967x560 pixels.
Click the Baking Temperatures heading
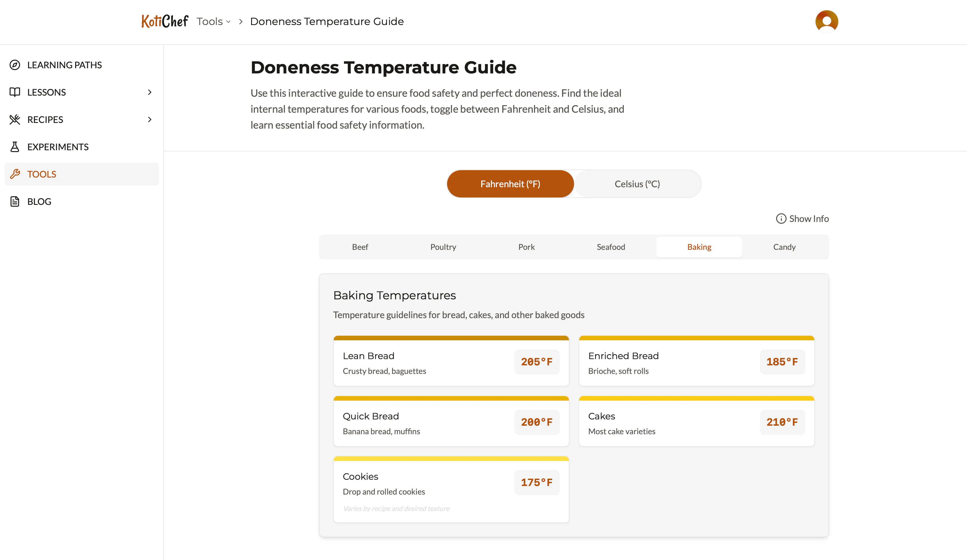394,295
